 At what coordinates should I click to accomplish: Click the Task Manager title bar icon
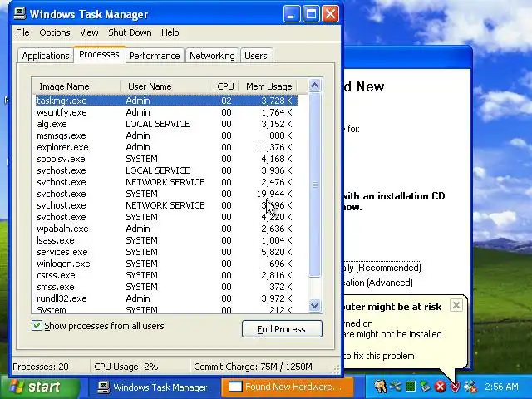tap(20, 13)
